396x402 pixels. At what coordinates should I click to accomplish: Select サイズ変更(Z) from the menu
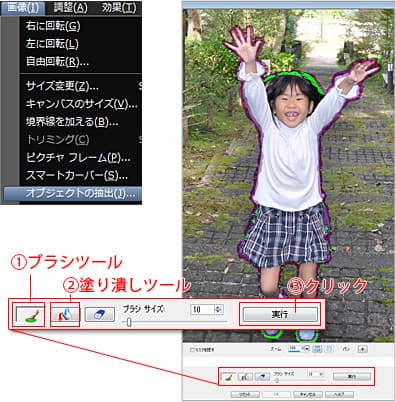[x=62, y=86]
